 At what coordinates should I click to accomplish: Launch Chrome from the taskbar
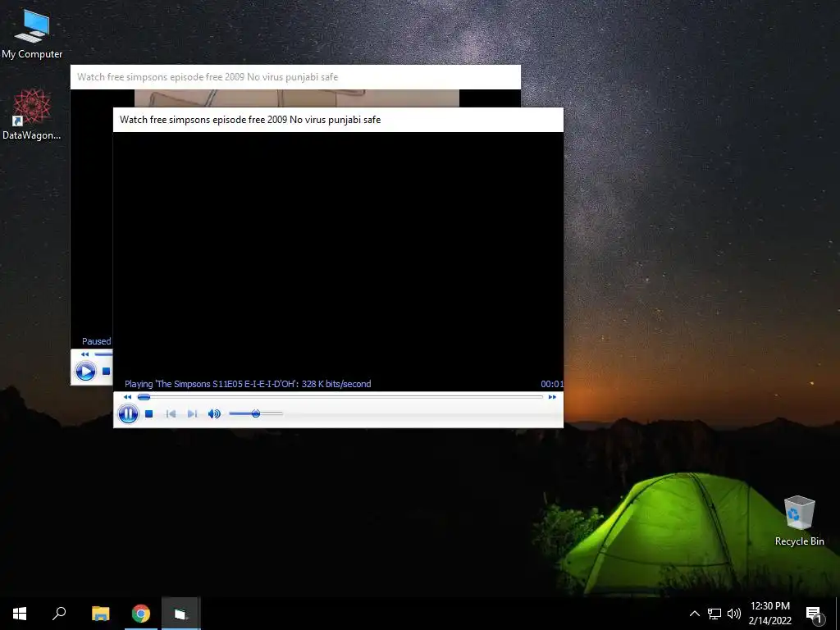141,614
